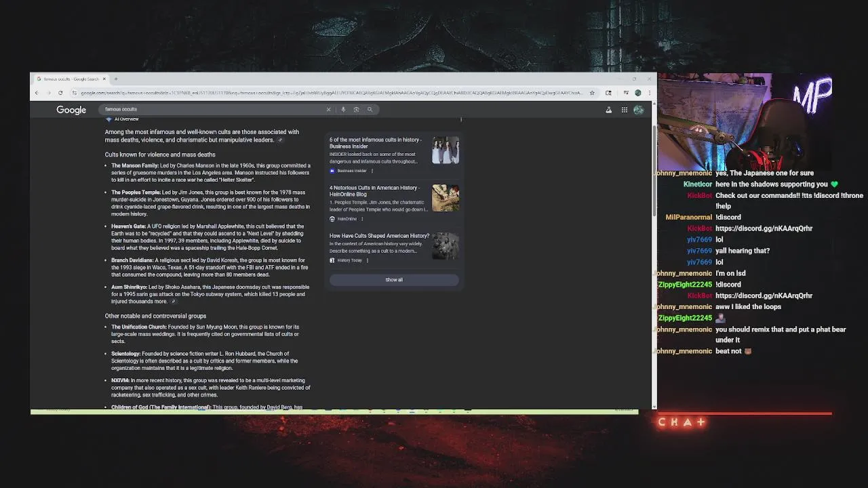Click the History Today article thumbnail
Image resolution: width=868 pixels, height=488 pixels.
[x=446, y=246]
